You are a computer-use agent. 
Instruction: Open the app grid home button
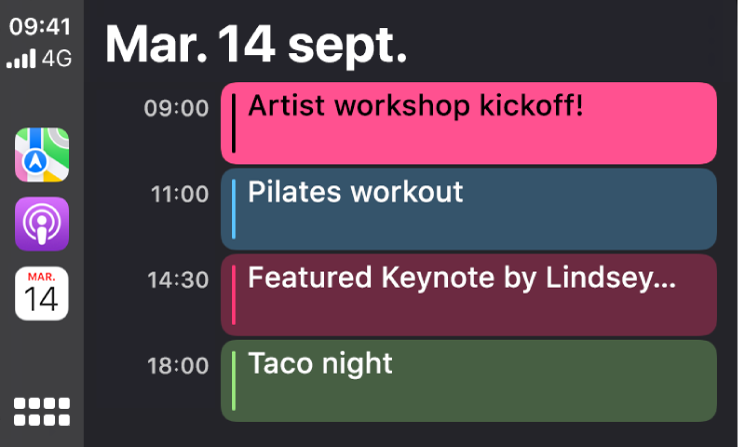42,412
